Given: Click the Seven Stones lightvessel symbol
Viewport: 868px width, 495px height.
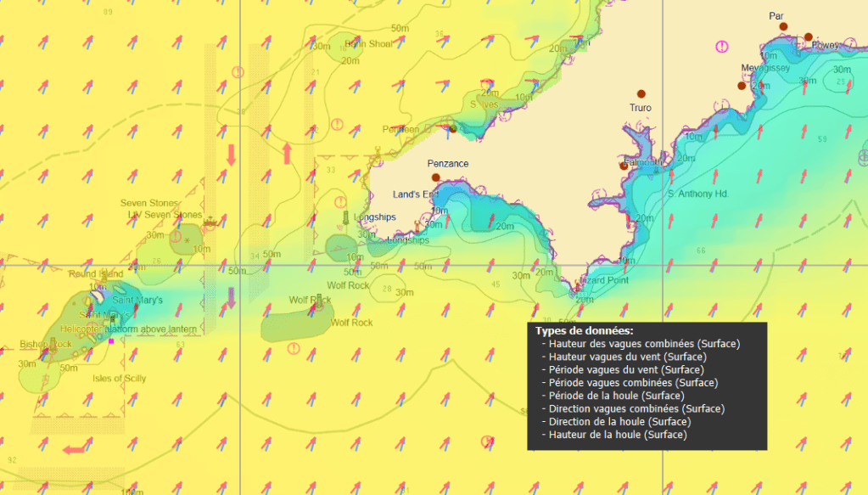Looking at the screenshot, I should click(x=210, y=222).
